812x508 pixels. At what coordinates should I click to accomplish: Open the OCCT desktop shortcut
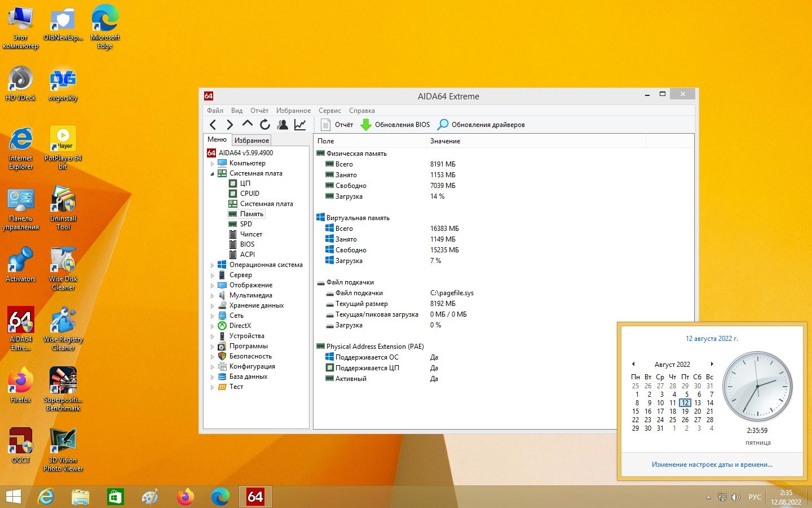coord(21,446)
